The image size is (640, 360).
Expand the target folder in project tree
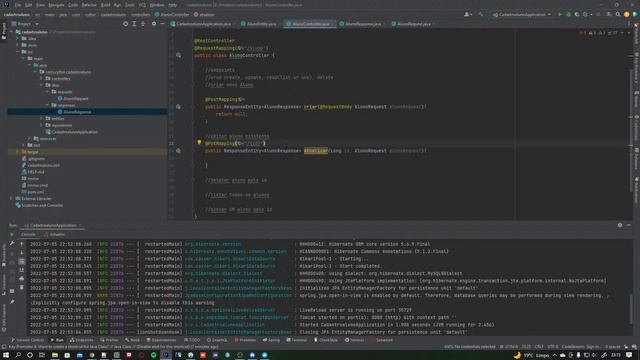pyautogui.click(x=17, y=152)
